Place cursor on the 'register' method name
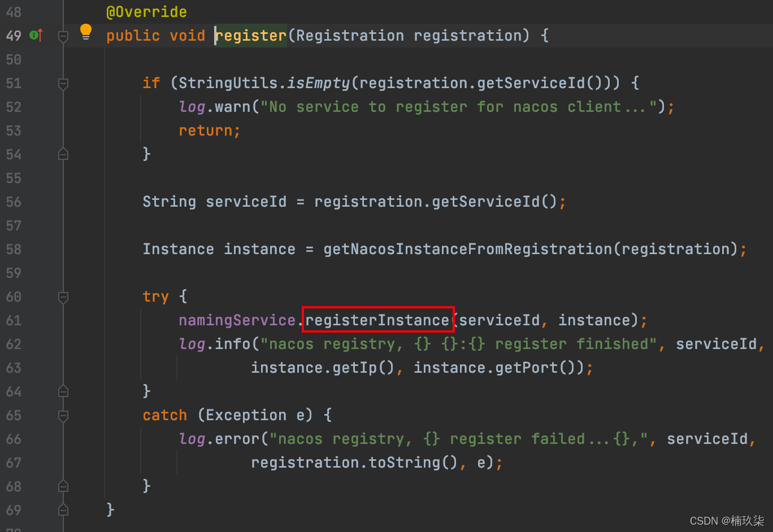 [251, 36]
